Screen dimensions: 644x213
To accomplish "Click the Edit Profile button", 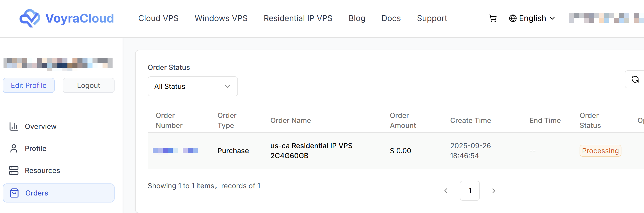I will 29,85.
